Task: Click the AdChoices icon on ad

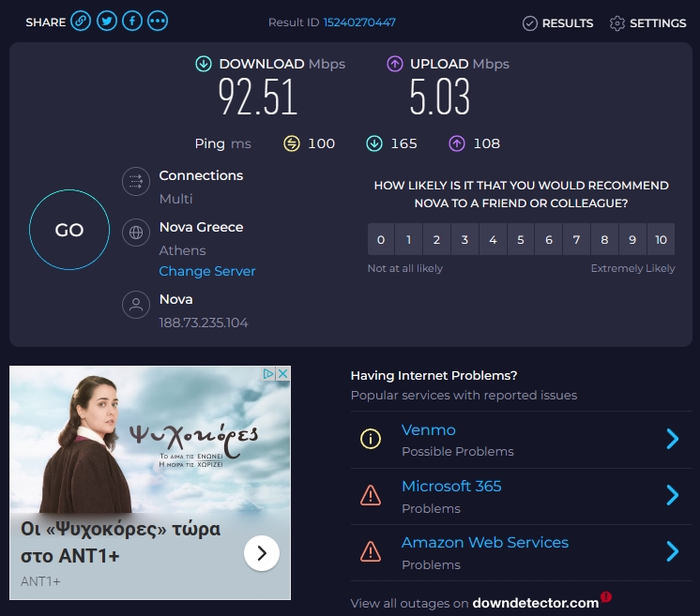Action: [268, 374]
